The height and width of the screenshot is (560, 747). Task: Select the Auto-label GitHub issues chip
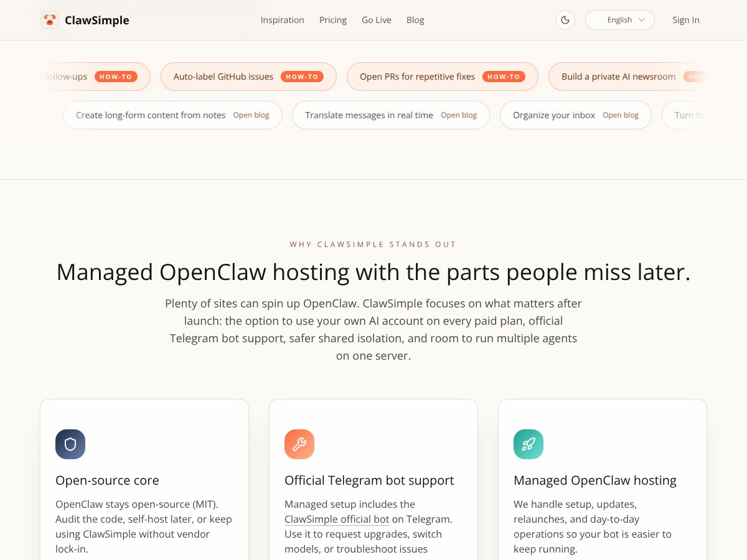[x=248, y=77]
